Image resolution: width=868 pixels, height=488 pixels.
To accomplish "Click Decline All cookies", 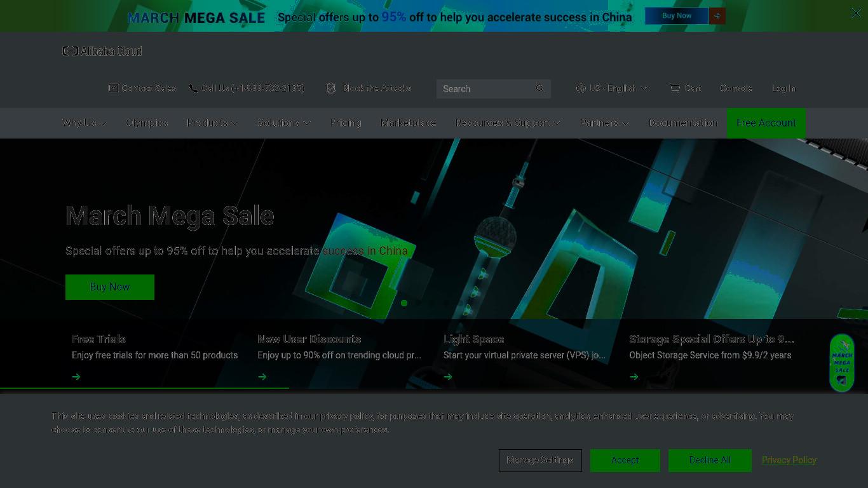I will coord(710,460).
